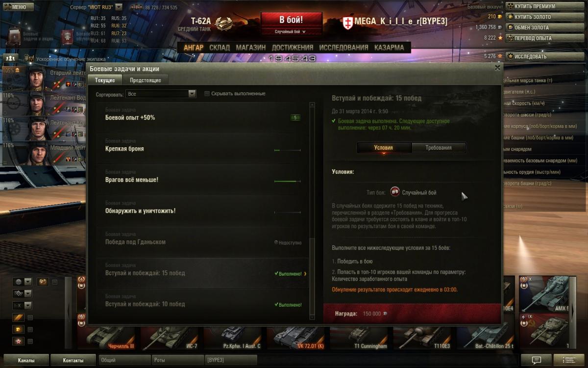Expand the server WOT RU3 dropdown
Image resolution: width=588 pixels, height=368 pixels.
pos(119,7)
